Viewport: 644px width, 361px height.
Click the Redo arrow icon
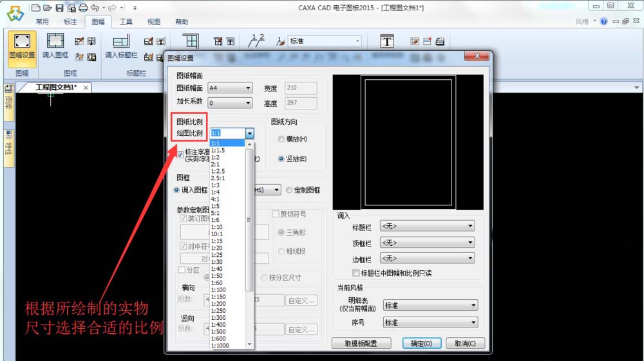pyautogui.click(x=112, y=7)
